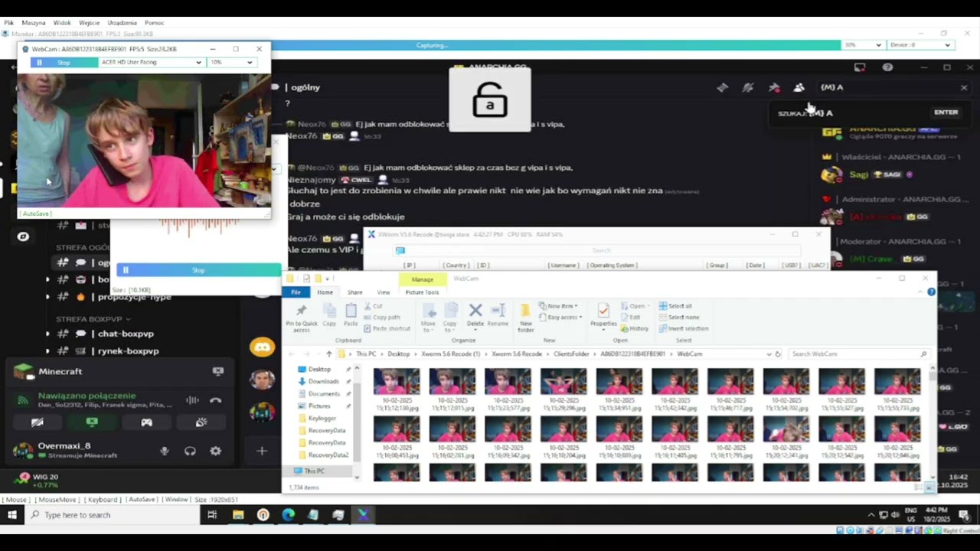Deafen with the Discord headphones icon
The width and height of the screenshot is (980, 551).
(x=190, y=451)
